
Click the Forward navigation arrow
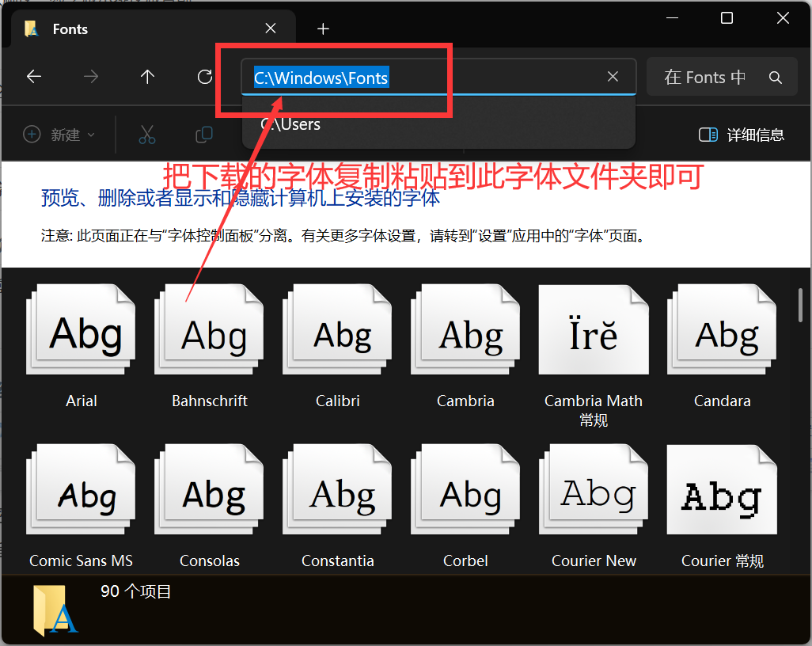91,77
